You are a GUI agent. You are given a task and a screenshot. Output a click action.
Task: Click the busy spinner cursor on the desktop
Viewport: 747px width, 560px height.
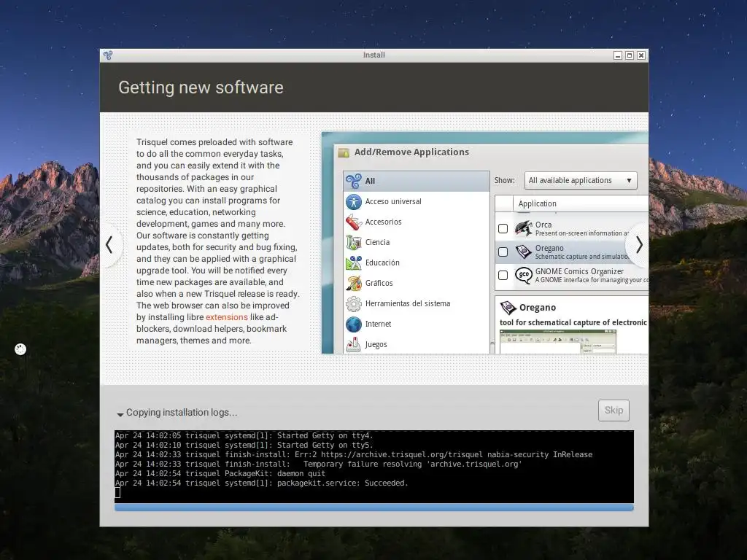pos(20,349)
